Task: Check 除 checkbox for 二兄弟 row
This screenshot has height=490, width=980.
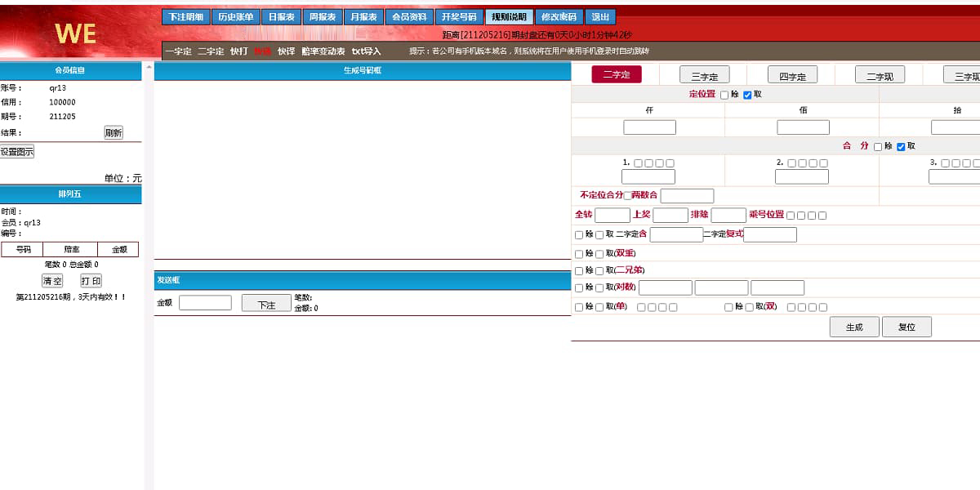Action: point(579,271)
